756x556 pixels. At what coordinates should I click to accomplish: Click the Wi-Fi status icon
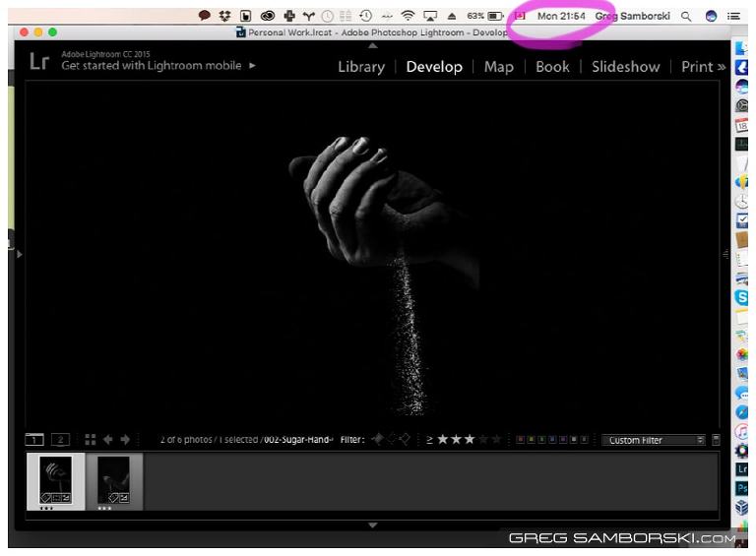click(x=408, y=16)
